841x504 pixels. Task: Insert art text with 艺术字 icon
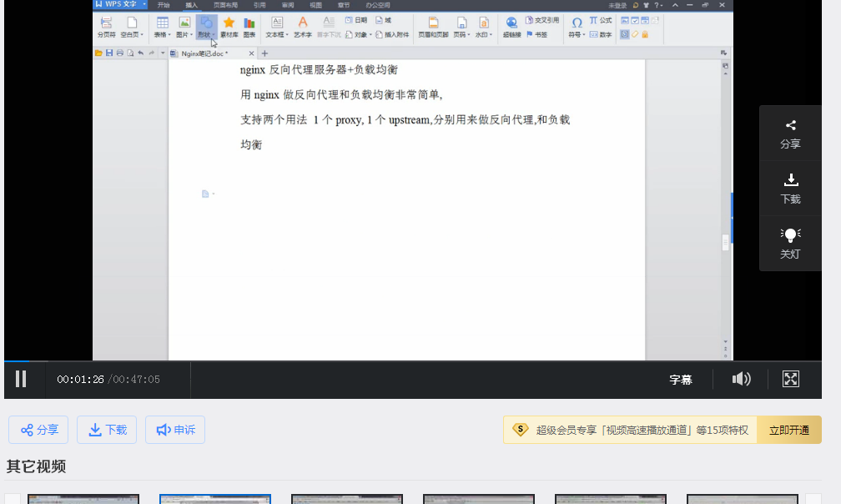tap(302, 28)
